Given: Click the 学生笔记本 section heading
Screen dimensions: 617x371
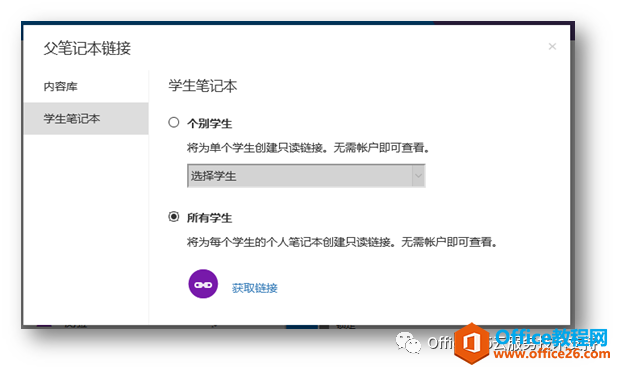Looking at the screenshot, I should click(x=203, y=86).
